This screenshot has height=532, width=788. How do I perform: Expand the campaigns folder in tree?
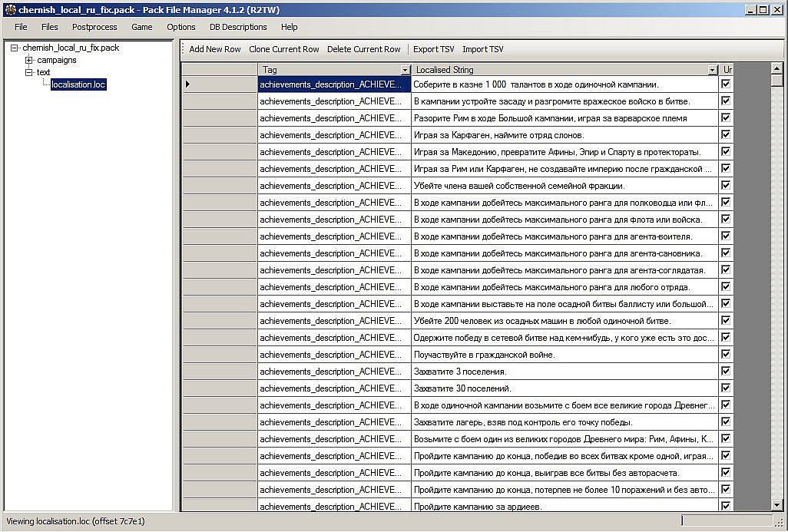tap(29, 60)
